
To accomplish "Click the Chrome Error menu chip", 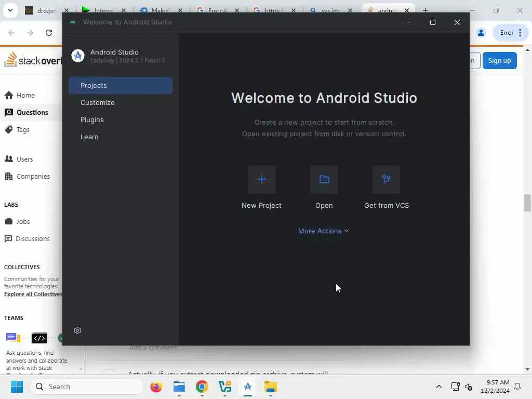I will 511,33.
